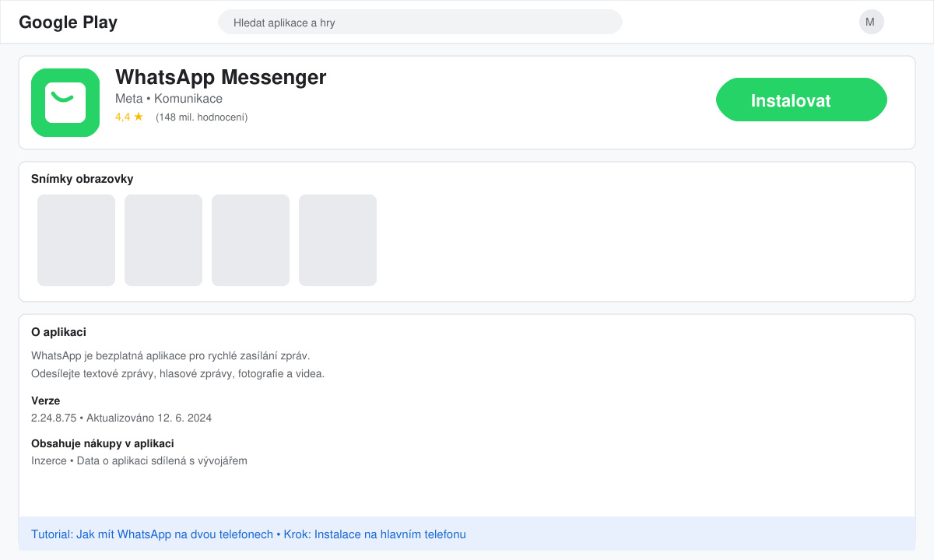Screen dimensions: 934x560
Task: Click the green Instalovat button
Action: coord(802,100)
